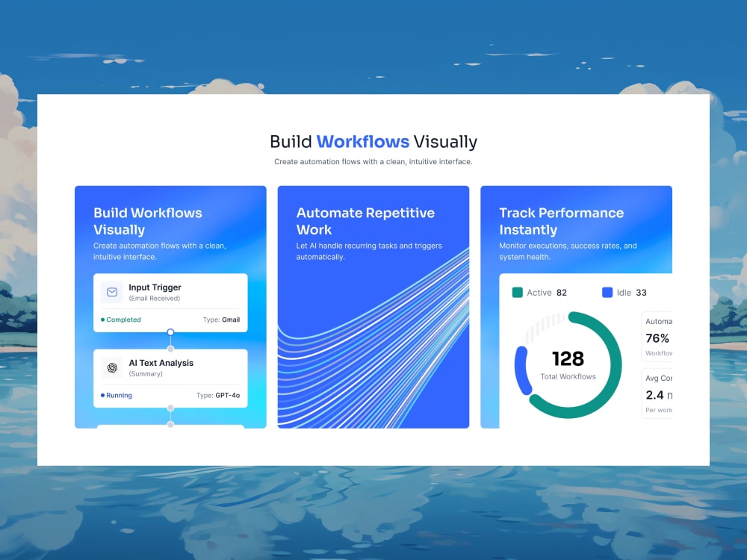Viewport: 747px width, 560px height.
Task: Click the 76% value in stats card
Action: click(657, 338)
